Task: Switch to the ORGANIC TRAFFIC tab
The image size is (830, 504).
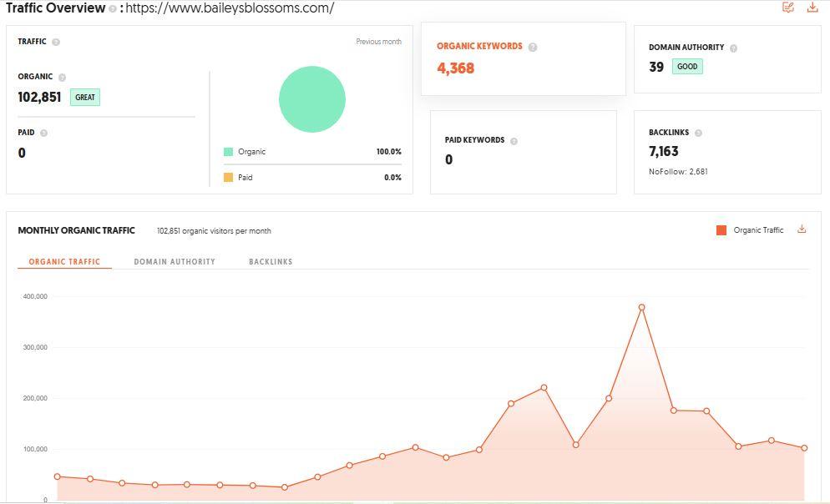Action: pos(64,261)
